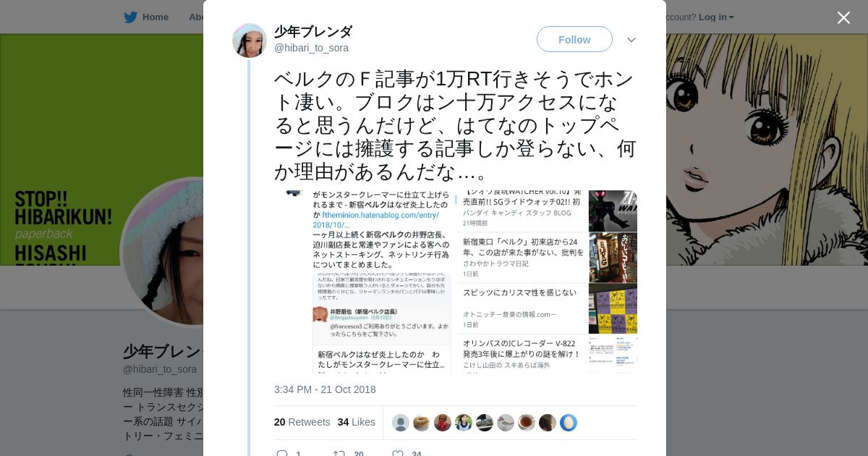Image resolution: width=868 pixels, height=456 pixels.
Task: Click the first gray default liker avatar
Action: pos(401,423)
